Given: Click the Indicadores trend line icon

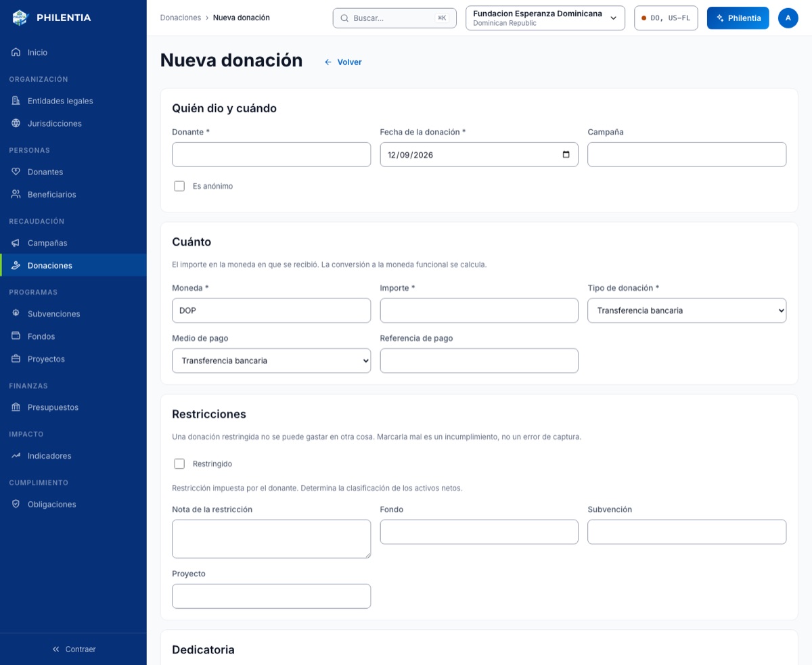Looking at the screenshot, I should pos(16,456).
